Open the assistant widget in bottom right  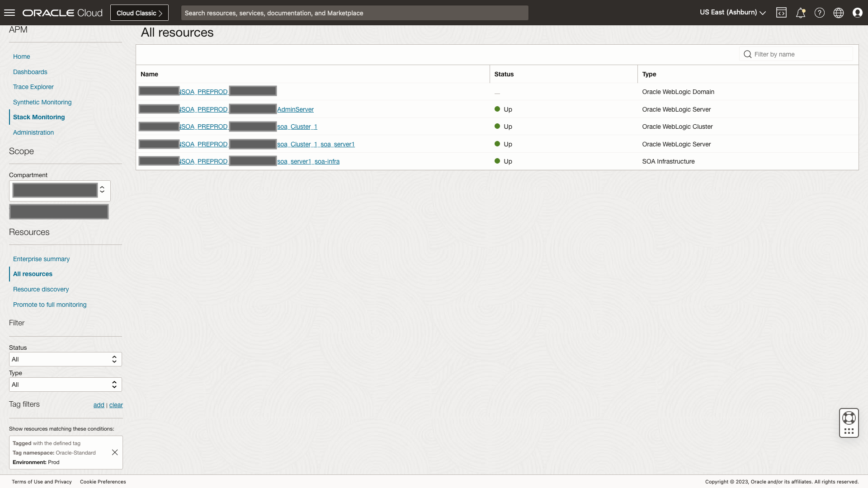849,423
